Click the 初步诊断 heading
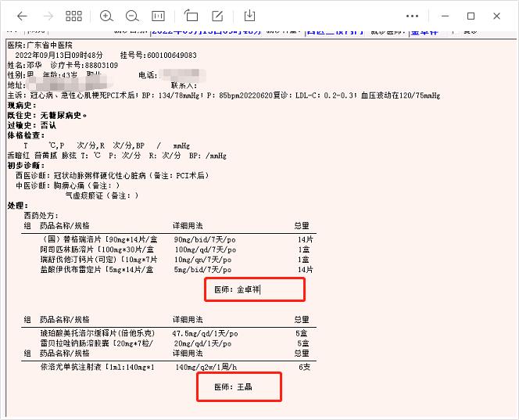This screenshot has height=420, width=519. pyautogui.click(x=26, y=165)
